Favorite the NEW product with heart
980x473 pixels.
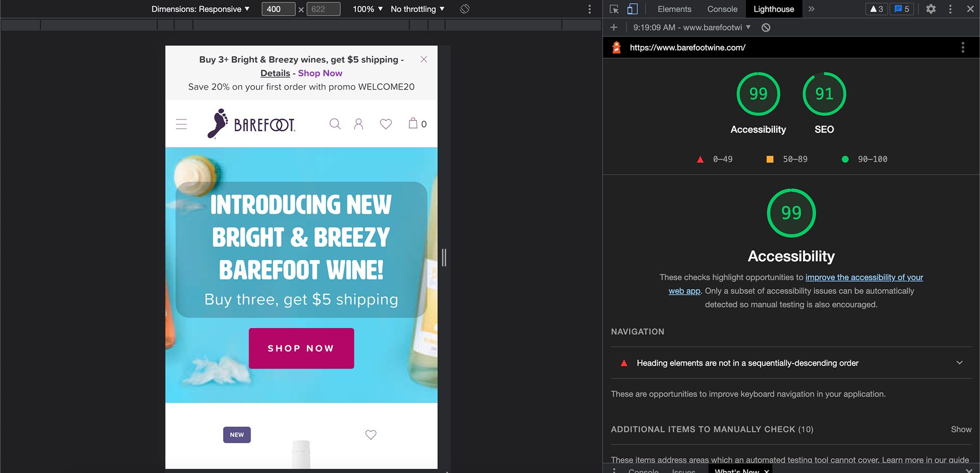(371, 435)
